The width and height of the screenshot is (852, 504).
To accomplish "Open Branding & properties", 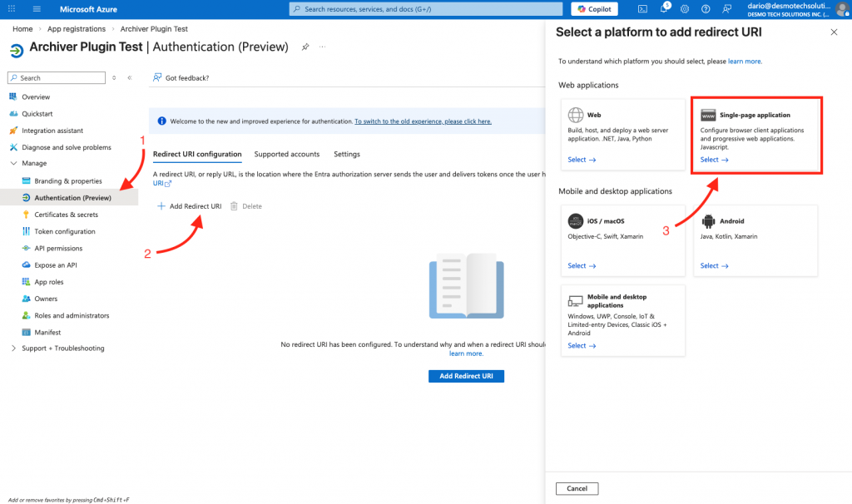I will [69, 180].
